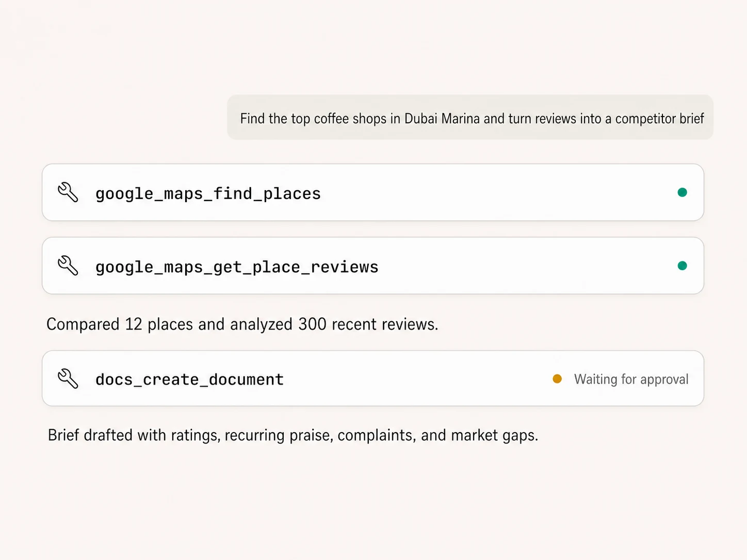Click the green status dot on google_maps_get_place_reviews

(682, 266)
